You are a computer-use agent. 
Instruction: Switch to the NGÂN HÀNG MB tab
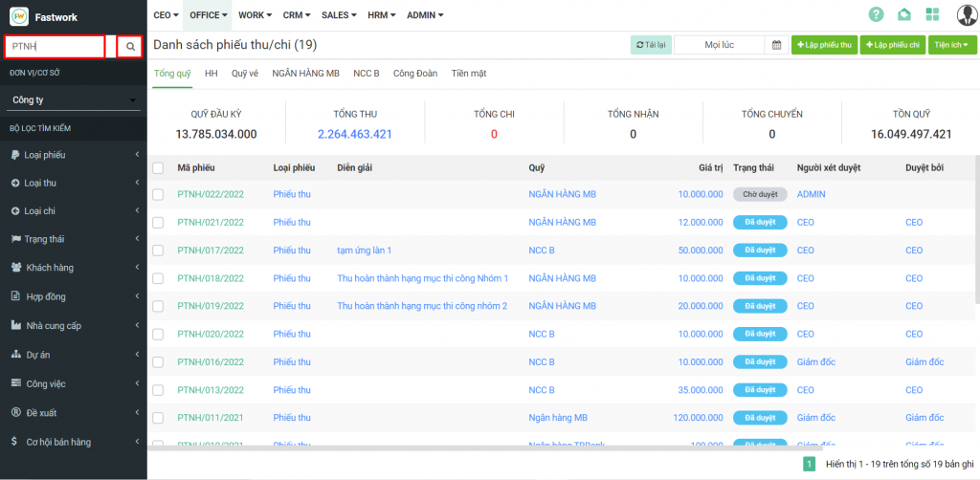[x=305, y=74]
